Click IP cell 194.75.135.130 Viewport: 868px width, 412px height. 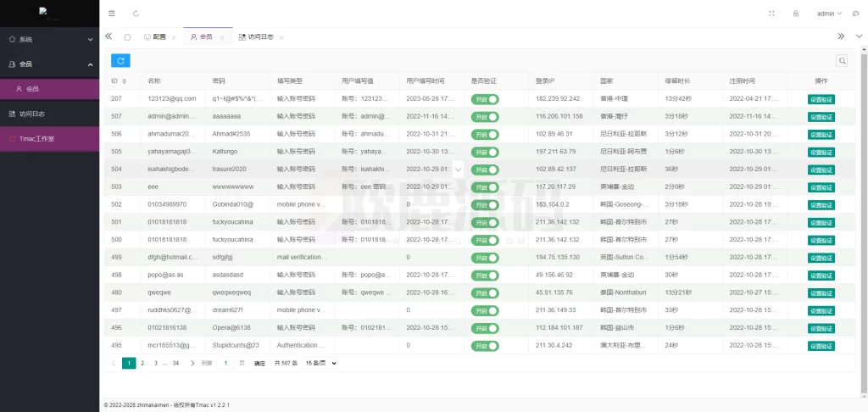tap(558, 257)
